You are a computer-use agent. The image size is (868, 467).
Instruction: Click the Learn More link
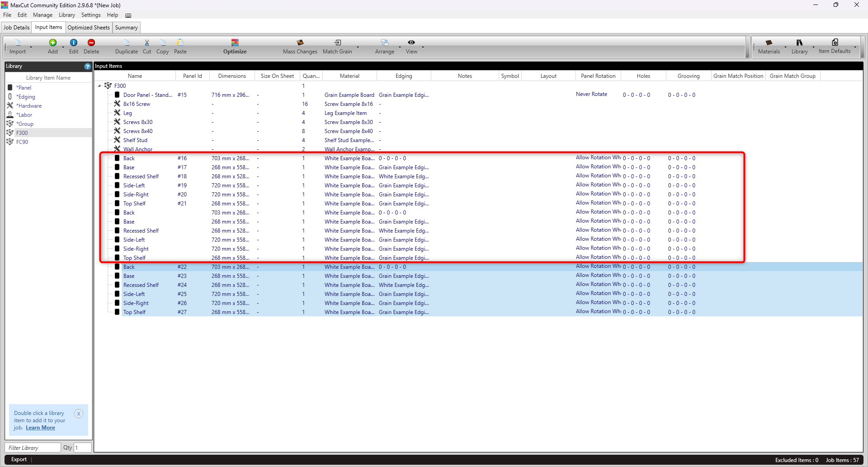[40, 428]
